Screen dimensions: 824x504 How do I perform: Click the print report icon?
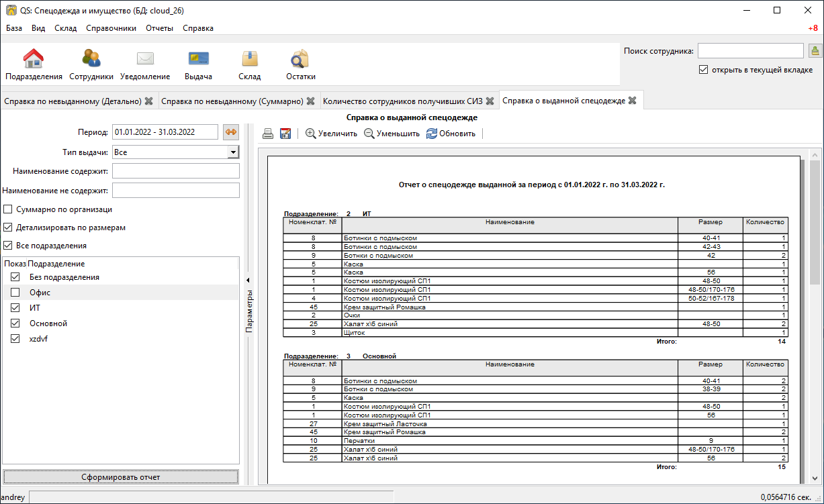(x=267, y=134)
